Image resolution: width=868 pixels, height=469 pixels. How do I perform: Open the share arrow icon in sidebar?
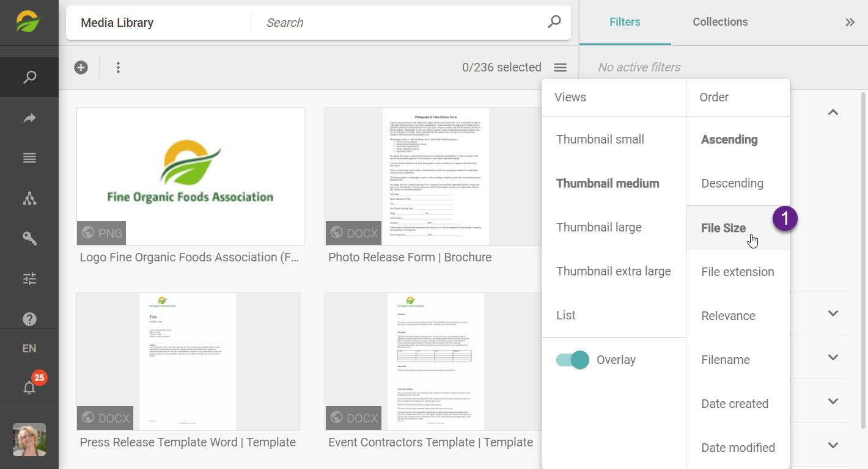click(29, 118)
